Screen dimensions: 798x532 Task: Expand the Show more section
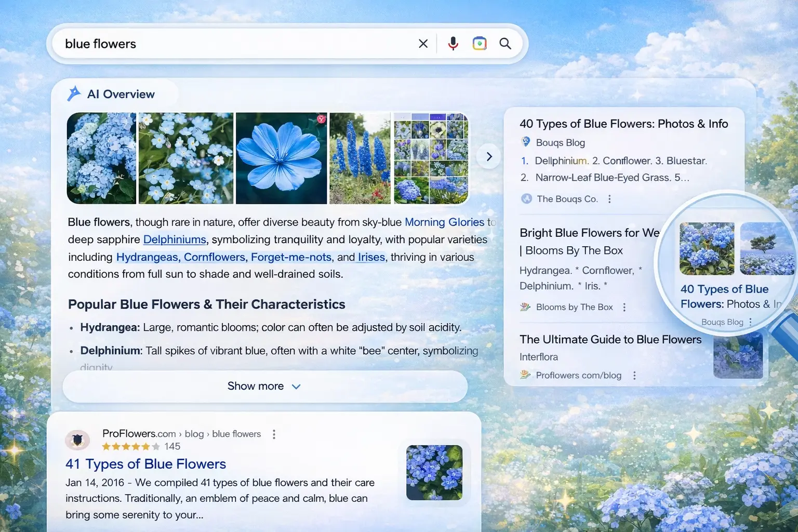point(264,386)
